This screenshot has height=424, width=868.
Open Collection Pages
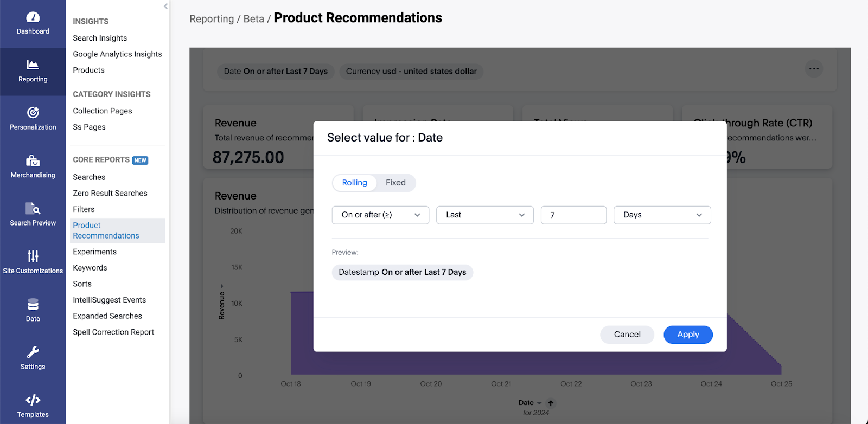coord(103,111)
